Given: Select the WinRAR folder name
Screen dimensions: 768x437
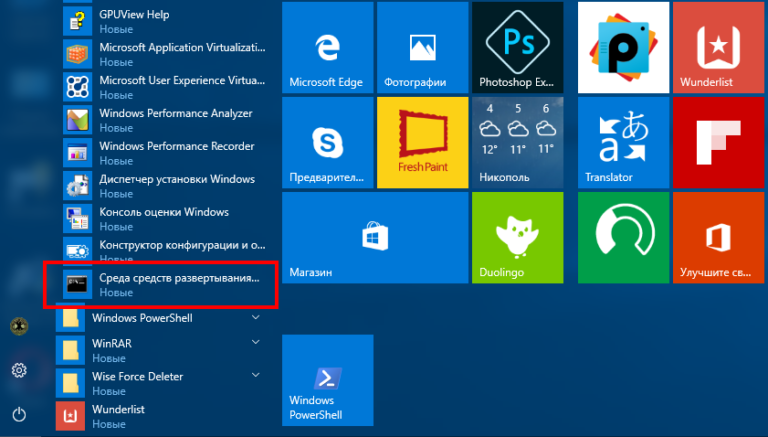Looking at the screenshot, I should pos(112,343).
